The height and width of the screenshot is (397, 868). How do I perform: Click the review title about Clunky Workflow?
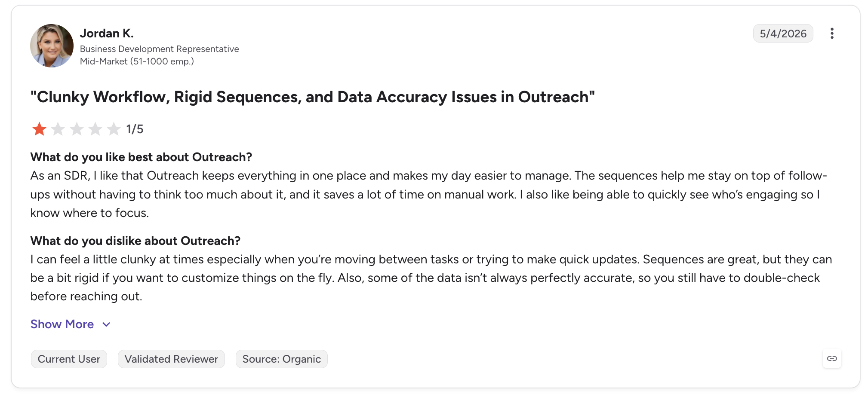click(312, 97)
